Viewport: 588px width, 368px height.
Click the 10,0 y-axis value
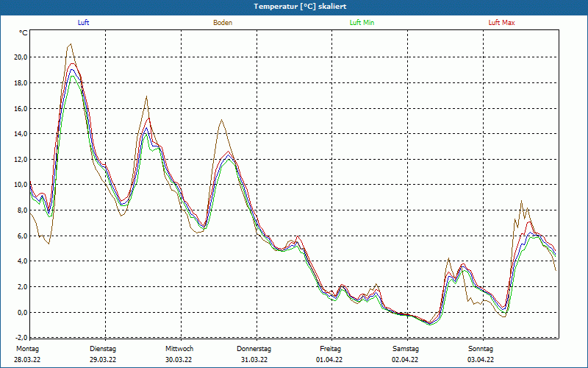pyautogui.click(x=21, y=185)
